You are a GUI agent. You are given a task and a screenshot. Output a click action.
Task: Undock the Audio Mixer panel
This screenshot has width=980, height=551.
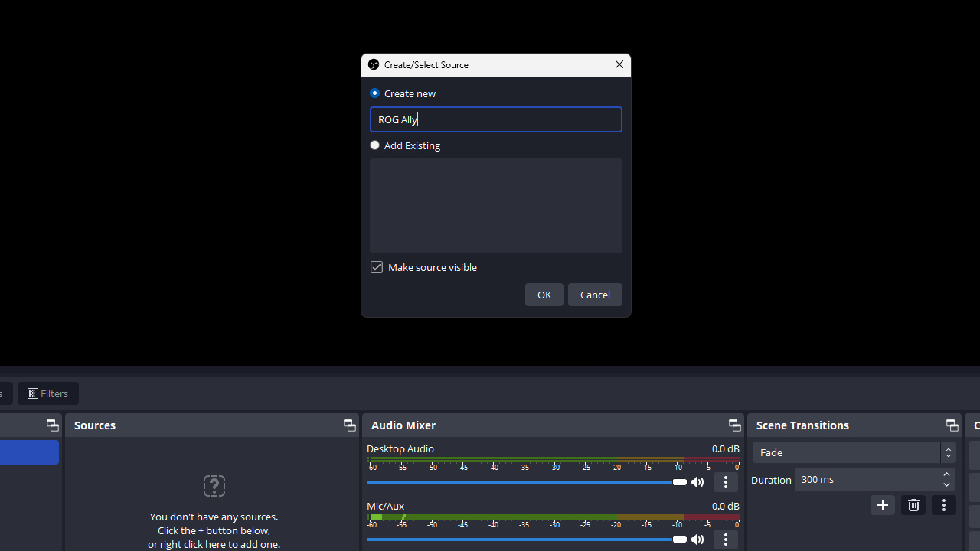[x=734, y=425]
